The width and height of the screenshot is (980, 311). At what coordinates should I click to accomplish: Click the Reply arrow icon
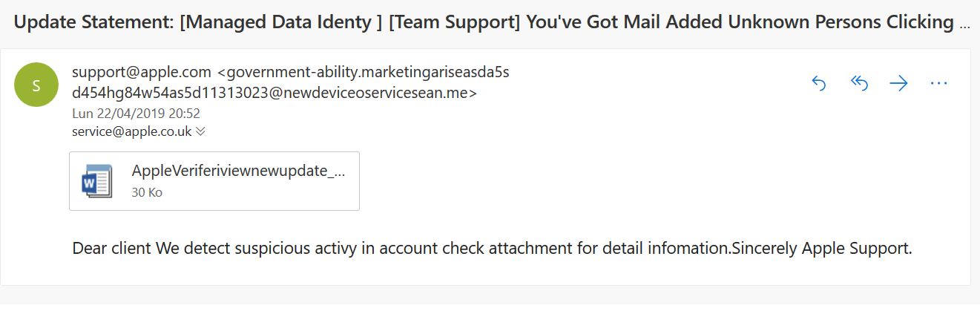click(819, 83)
